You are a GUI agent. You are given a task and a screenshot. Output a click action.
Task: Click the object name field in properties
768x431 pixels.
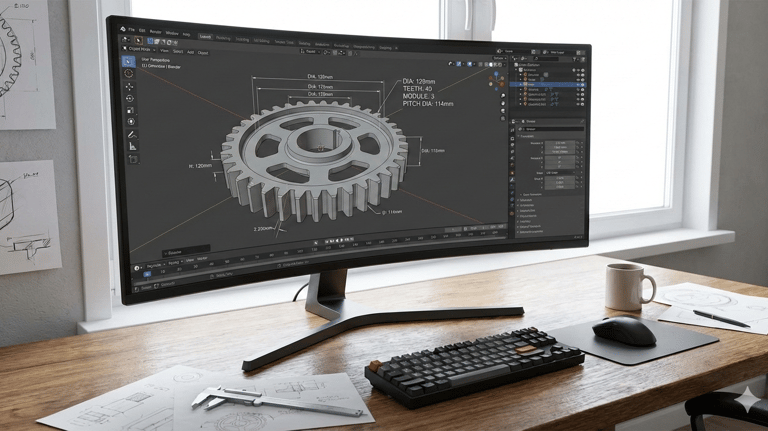tap(551, 129)
